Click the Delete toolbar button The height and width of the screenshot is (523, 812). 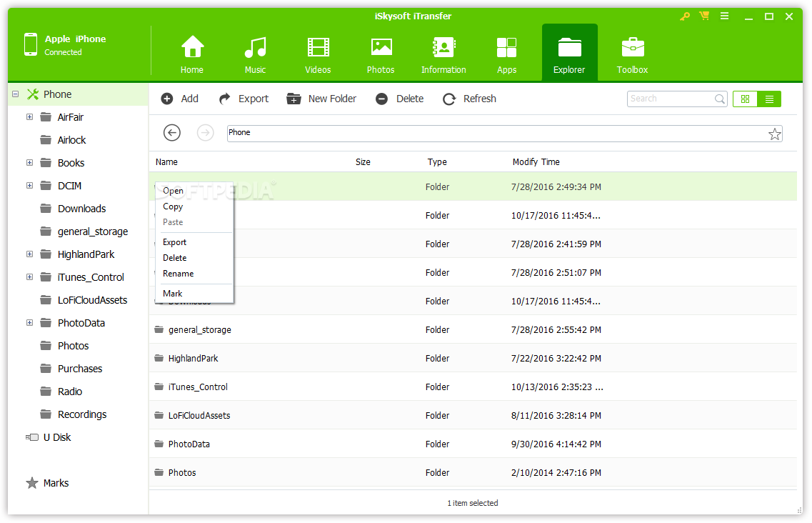[x=399, y=99]
